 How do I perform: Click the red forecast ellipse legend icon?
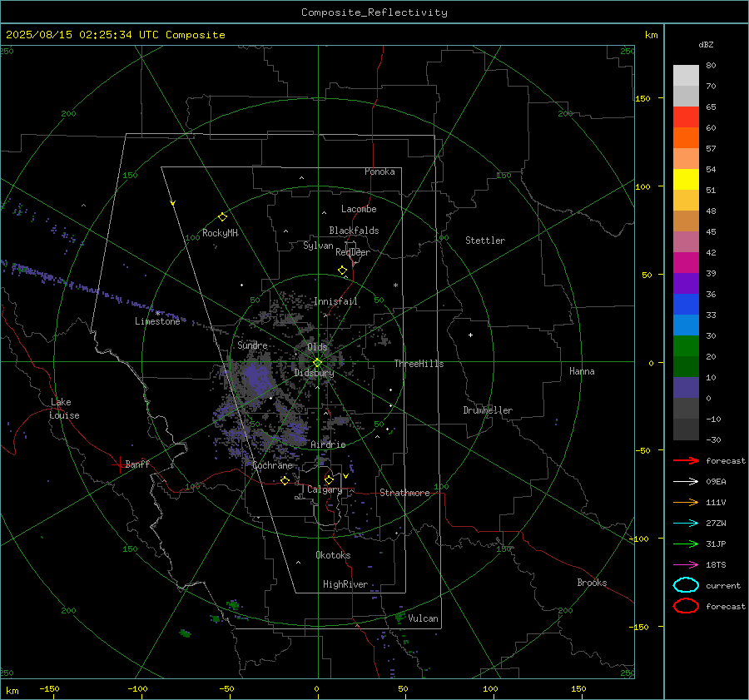pyautogui.click(x=686, y=606)
